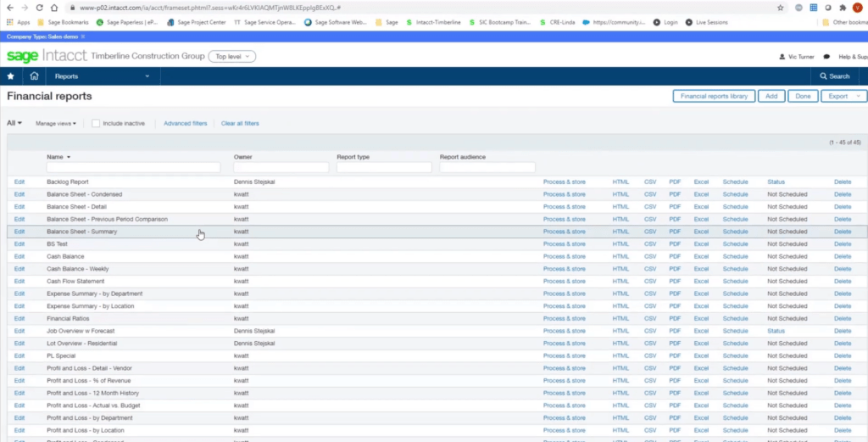Open Sage Paperless bookmark

[127, 23]
